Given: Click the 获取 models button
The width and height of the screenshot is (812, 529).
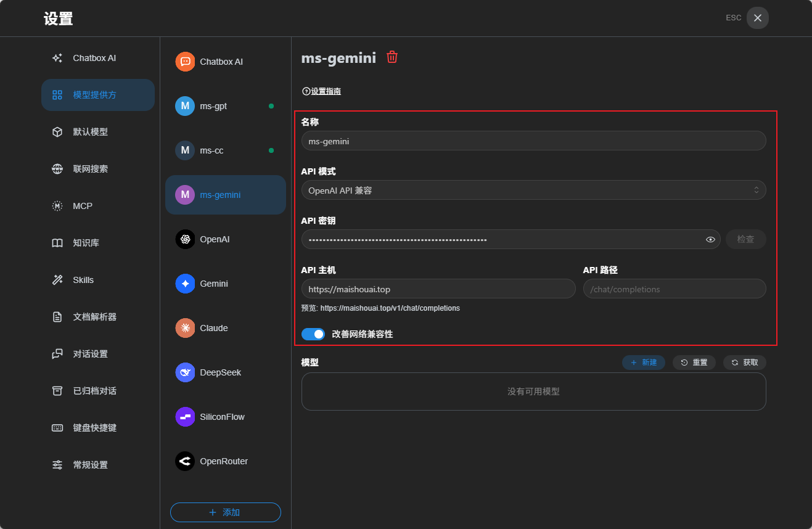Looking at the screenshot, I should (744, 363).
